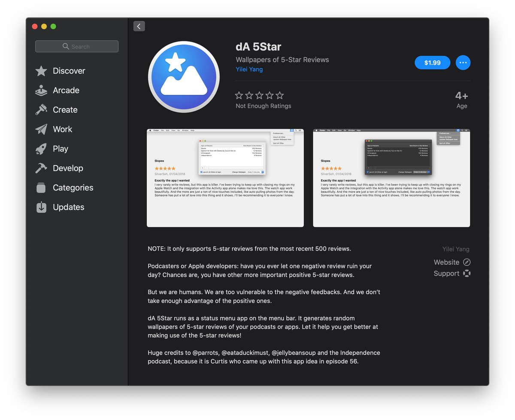Click the dA 5Star app icon
This screenshot has width=515, height=420.
[184, 77]
